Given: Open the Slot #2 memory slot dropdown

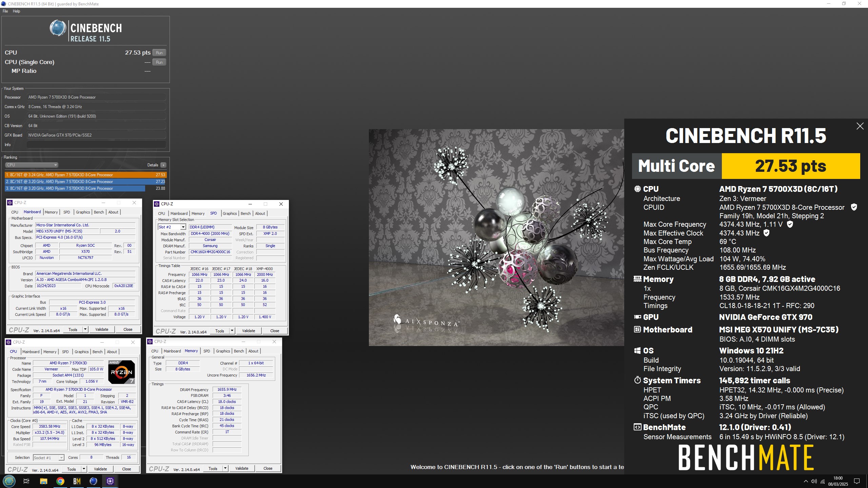Looking at the screenshot, I should (x=172, y=227).
